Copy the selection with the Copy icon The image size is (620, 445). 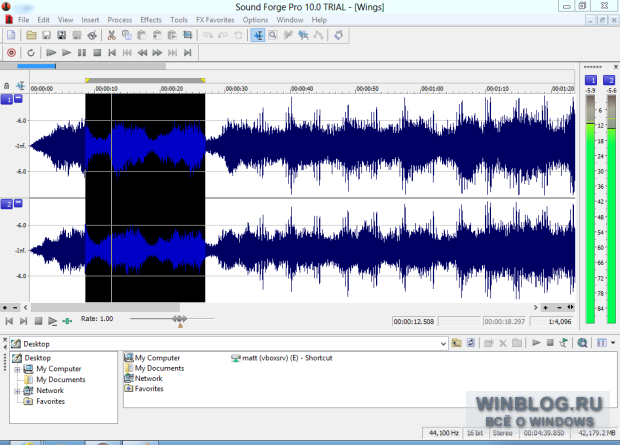[x=127, y=35]
